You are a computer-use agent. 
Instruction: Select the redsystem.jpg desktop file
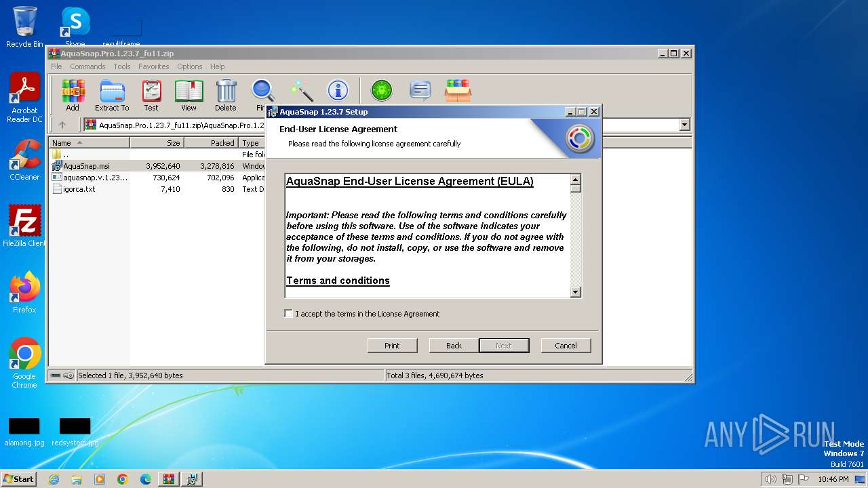[x=75, y=432]
